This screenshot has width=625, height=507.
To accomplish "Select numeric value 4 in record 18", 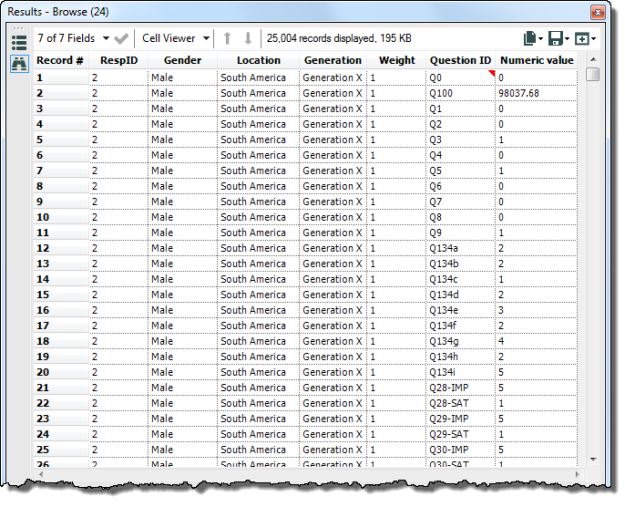I will point(537,341).
